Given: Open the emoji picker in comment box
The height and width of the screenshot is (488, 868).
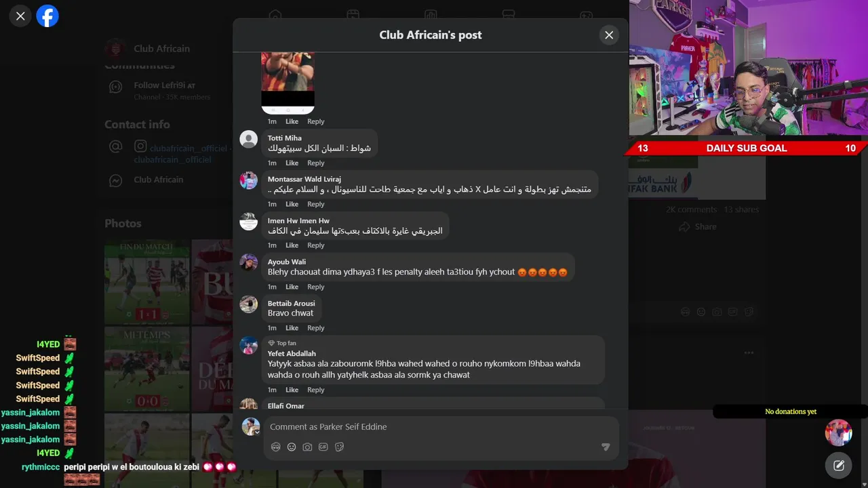Looking at the screenshot, I should (292, 447).
